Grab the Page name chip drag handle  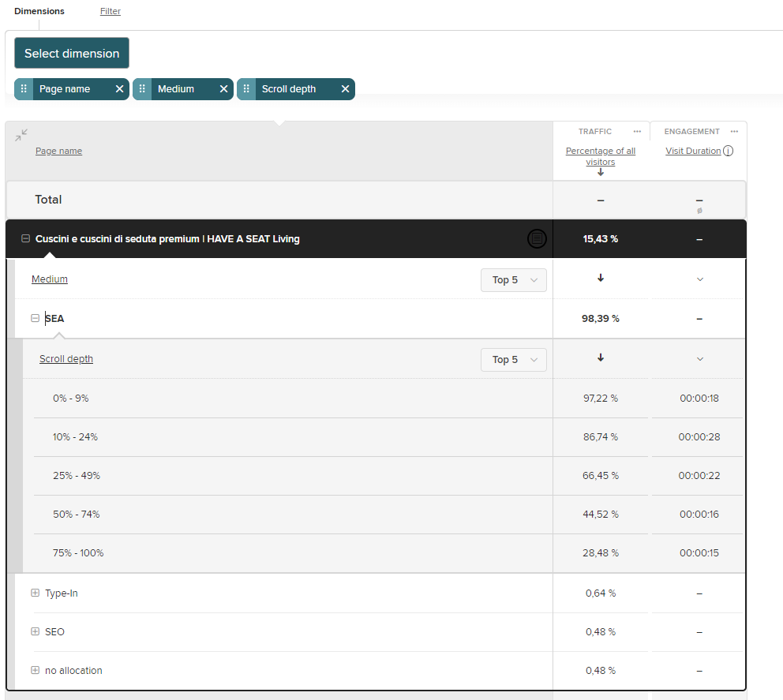point(24,89)
